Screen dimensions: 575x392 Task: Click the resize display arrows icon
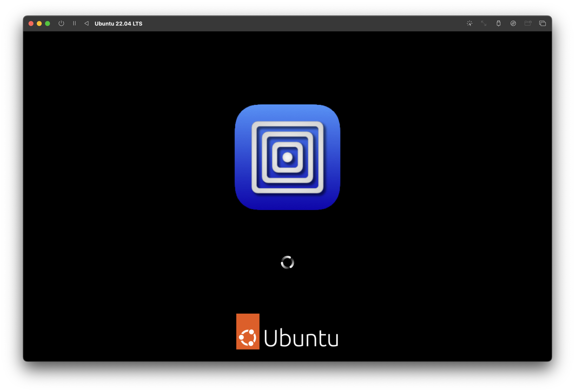484,24
